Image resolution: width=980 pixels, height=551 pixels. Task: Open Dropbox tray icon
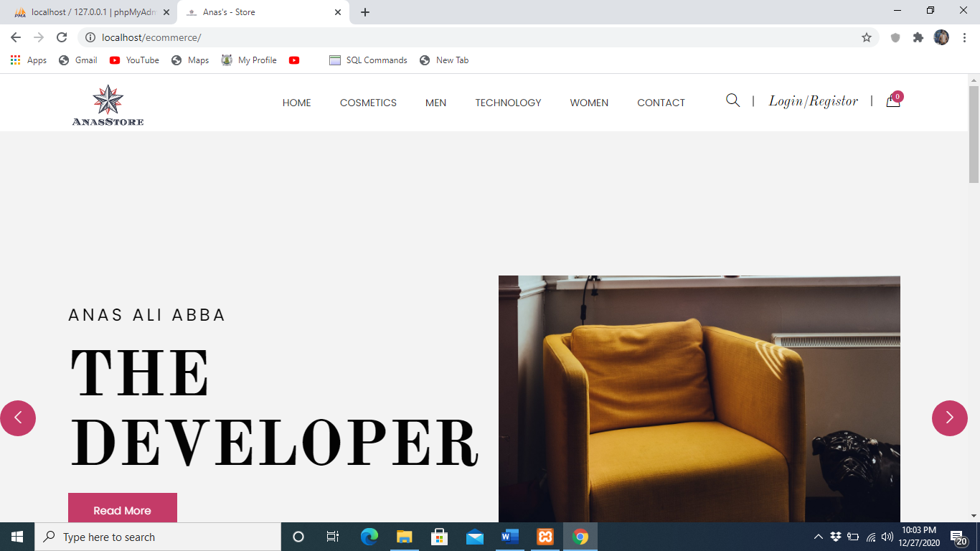click(x=836, y=537)
